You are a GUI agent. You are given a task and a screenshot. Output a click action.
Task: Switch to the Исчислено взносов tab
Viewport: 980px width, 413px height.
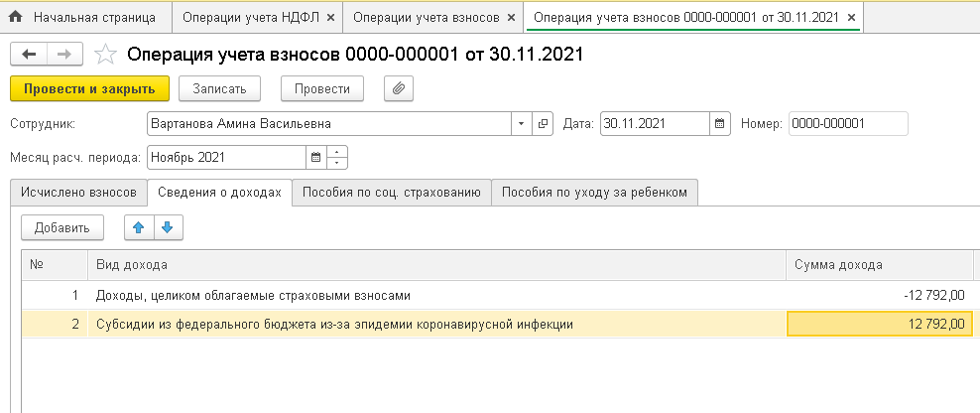pyautogui.click(x=77, y=193)
